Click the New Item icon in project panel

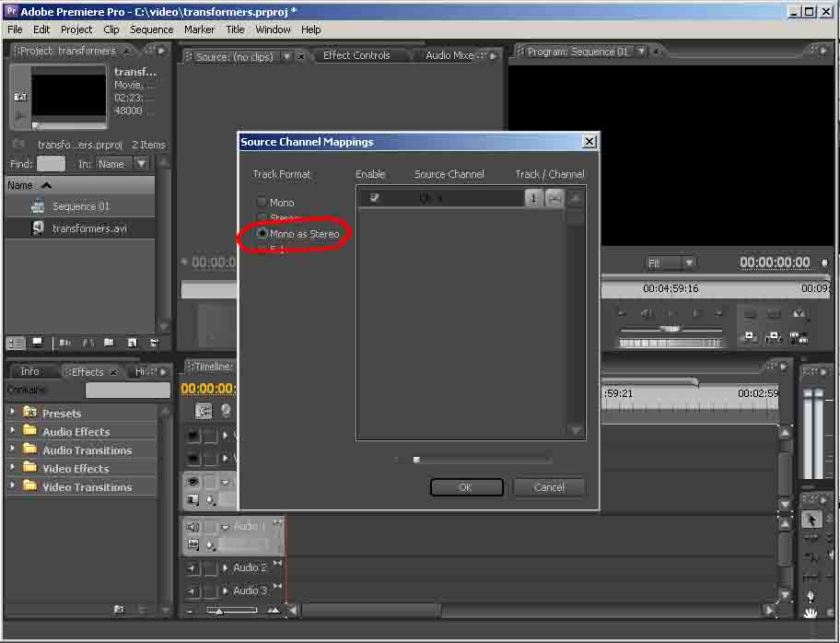[x=132, y=343]
